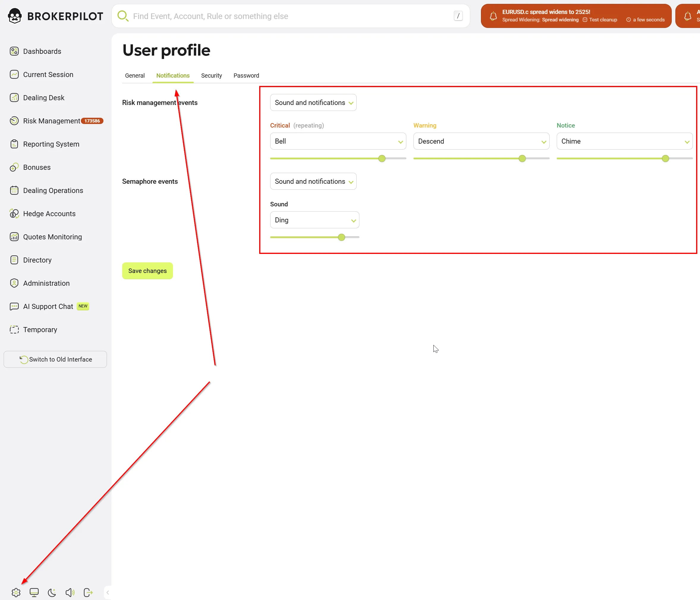Open settings gear icon in sidebar footer
This screenshot has height=600, width=700.
click(x=16, y=592)
